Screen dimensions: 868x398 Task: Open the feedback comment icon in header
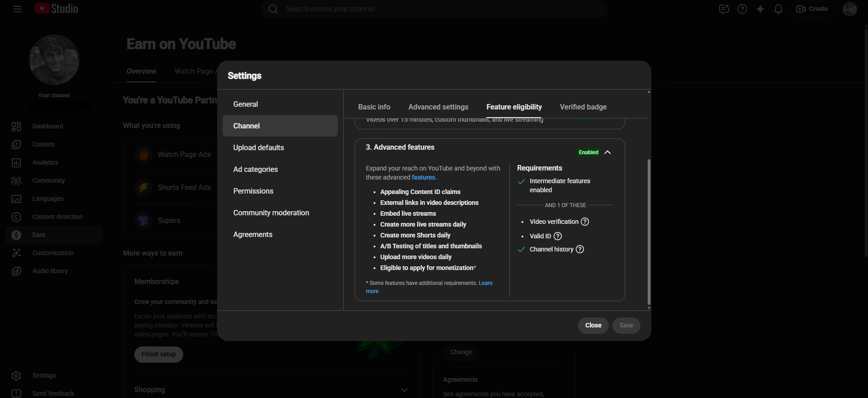(724, 9)
